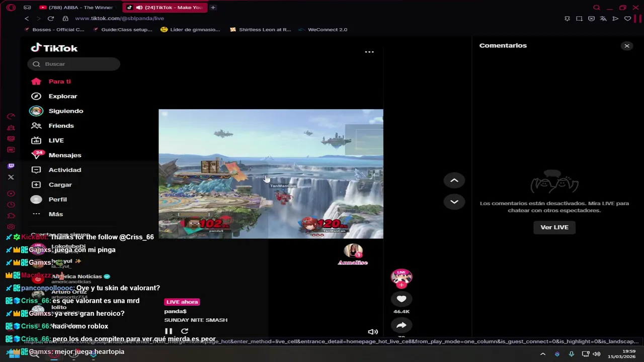Image resolution: width=644 pixels, height=362 pixels.
Task: Open LIVE section in sidebar
Action: (56, 140)
